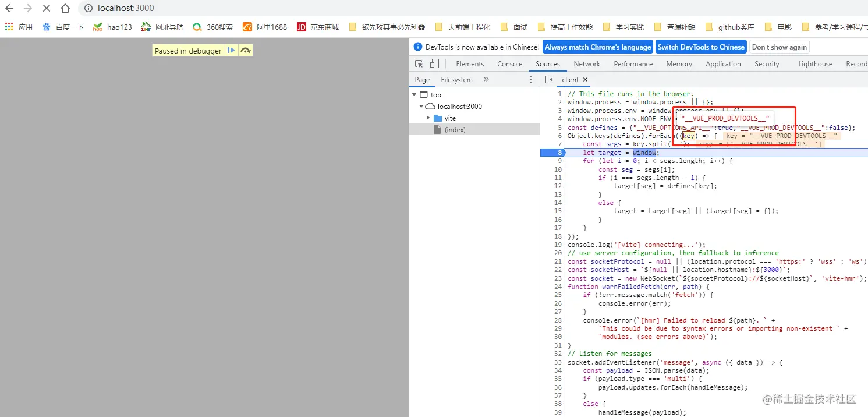Image resolution: width=868 pixels, height=417 pixels.
Task: Step over next function call
Action: (x=246, y=51)
